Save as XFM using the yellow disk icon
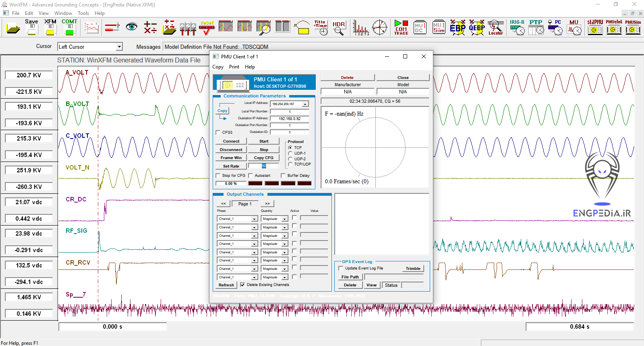 (x=50, y=27)
